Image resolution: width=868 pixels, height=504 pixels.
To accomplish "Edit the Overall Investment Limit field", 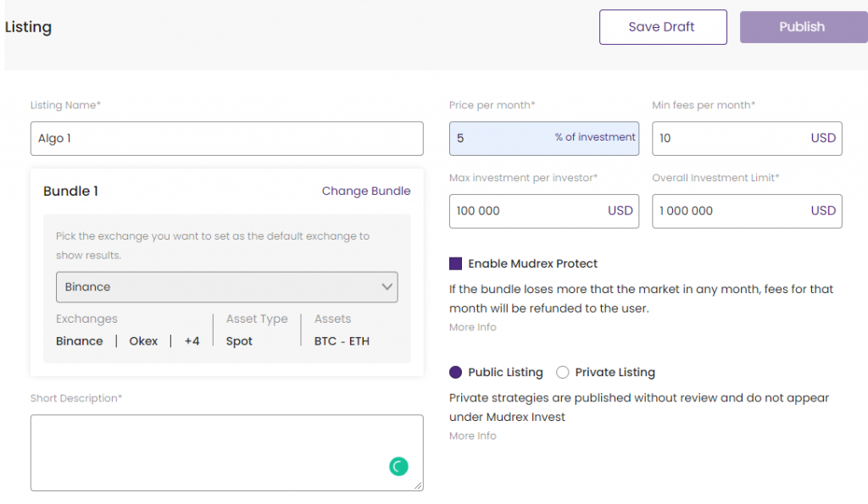I will click(747, 211).
